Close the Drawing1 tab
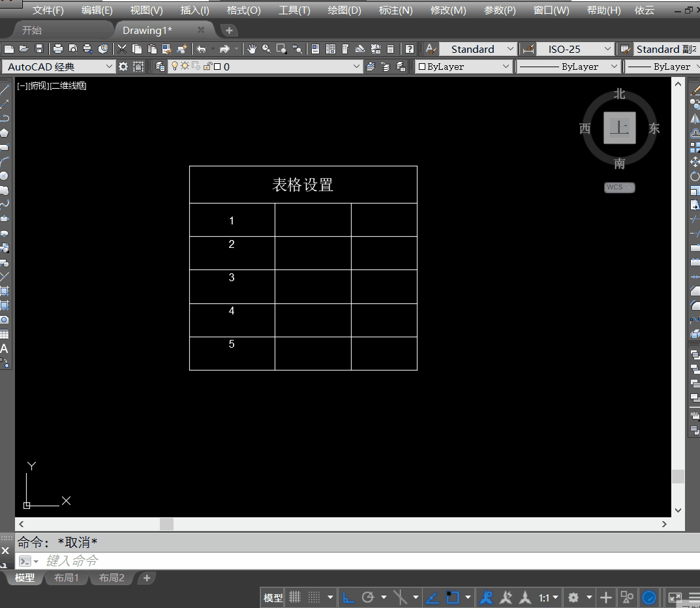The height and width of the screenshot is (608, 700). (x=201, y=30)
